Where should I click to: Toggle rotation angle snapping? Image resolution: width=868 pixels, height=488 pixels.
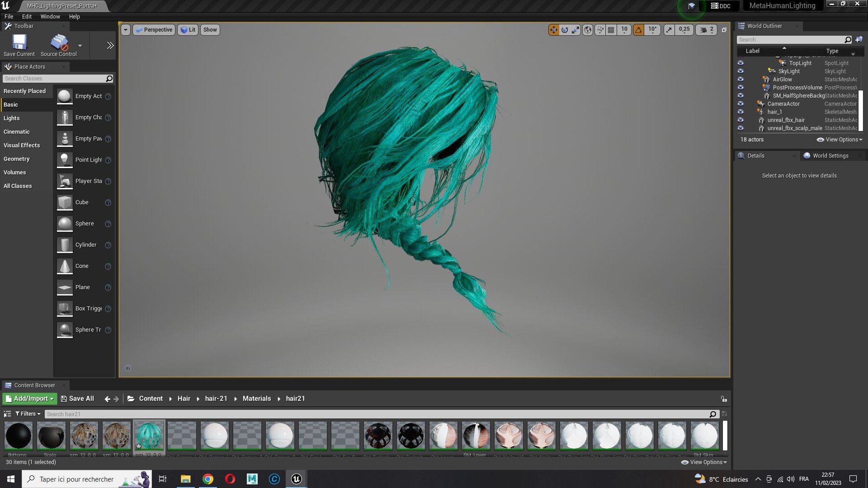638,30
